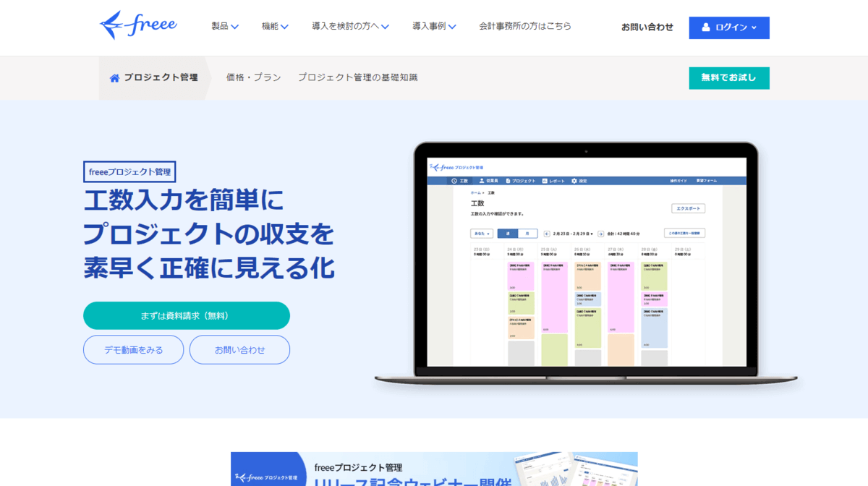Viewport: 868px width, 486px height.
Task: Click the 無料でお試し button
Action: tap(729, 78)
